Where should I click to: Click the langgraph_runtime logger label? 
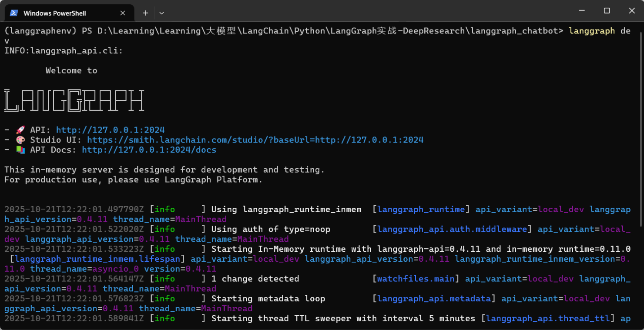(x=421, y=209)
